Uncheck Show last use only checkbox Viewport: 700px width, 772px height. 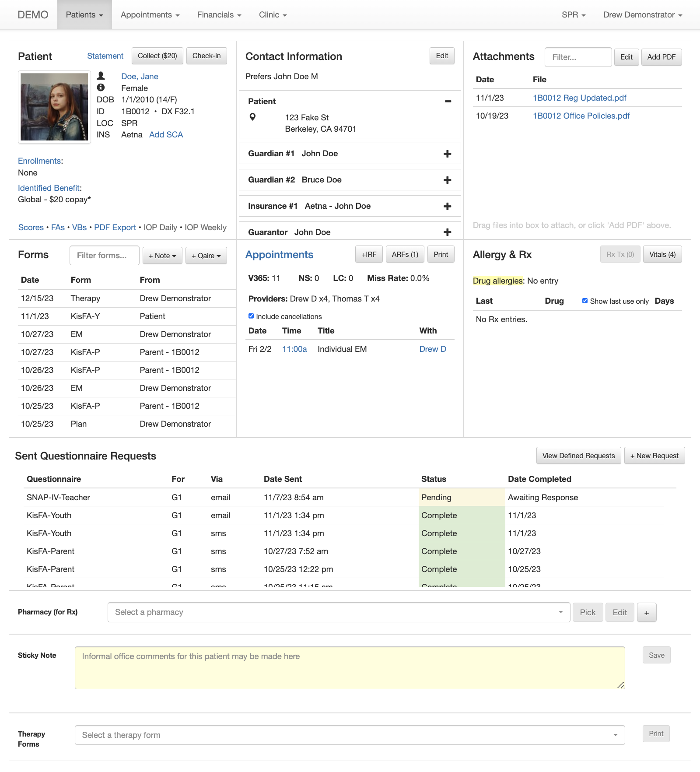tap(585, 301)
